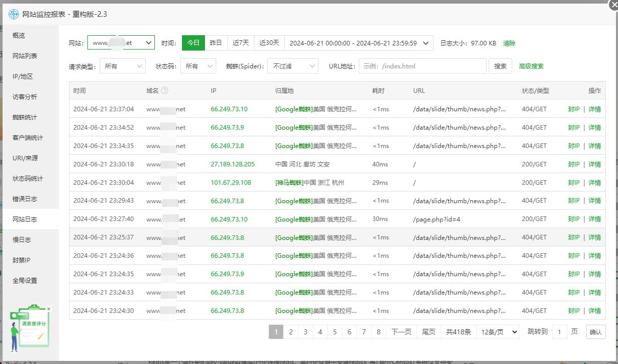Viewport: 618px width, 364px height.
Task: Dismiss the satisfaction rating widget
Action: [49, 309]
